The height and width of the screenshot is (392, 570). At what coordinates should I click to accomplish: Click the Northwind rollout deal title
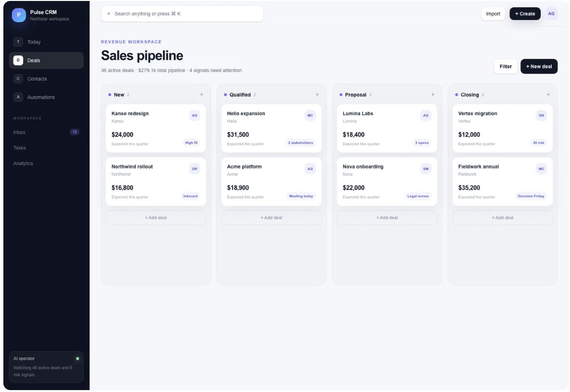[132, 167]
